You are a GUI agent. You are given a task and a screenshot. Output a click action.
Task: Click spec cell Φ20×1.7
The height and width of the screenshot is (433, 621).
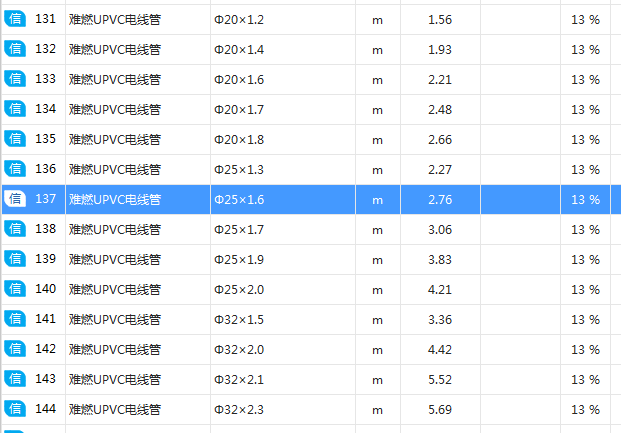[x=283, y=110]
